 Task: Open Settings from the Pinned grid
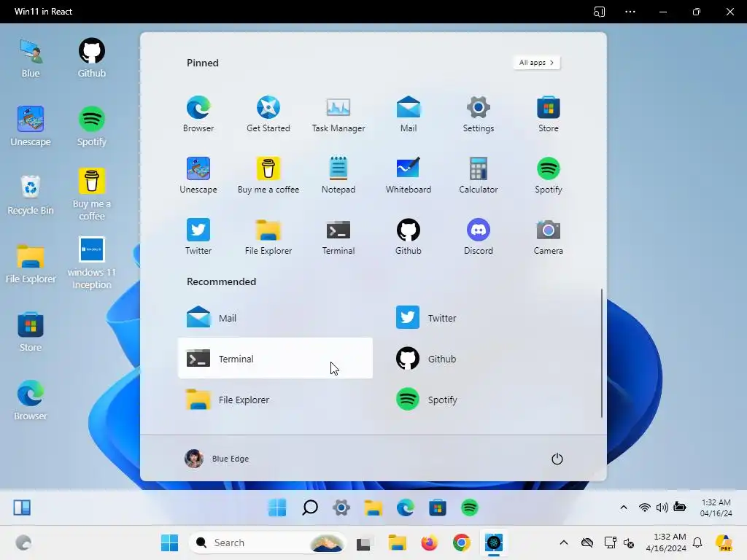[x=479, y=114]
